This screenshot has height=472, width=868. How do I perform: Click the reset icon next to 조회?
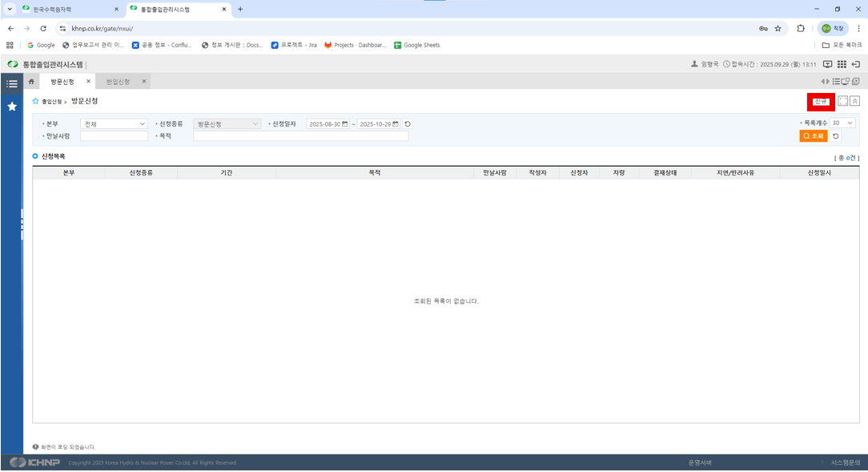836,136
